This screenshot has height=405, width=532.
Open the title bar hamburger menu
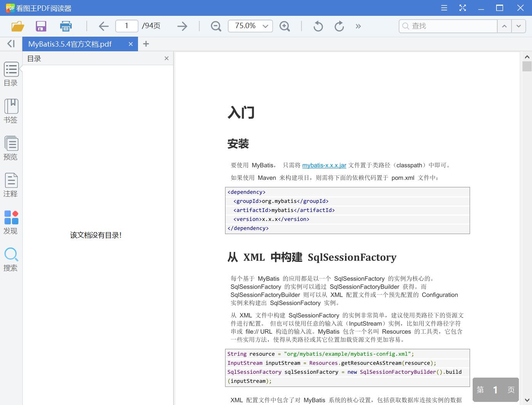[x=444, y=8]
